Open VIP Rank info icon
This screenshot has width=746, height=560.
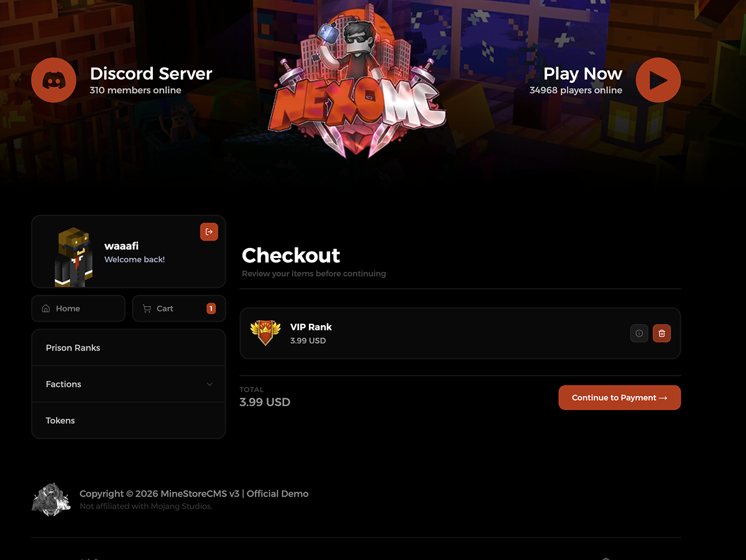639,333
